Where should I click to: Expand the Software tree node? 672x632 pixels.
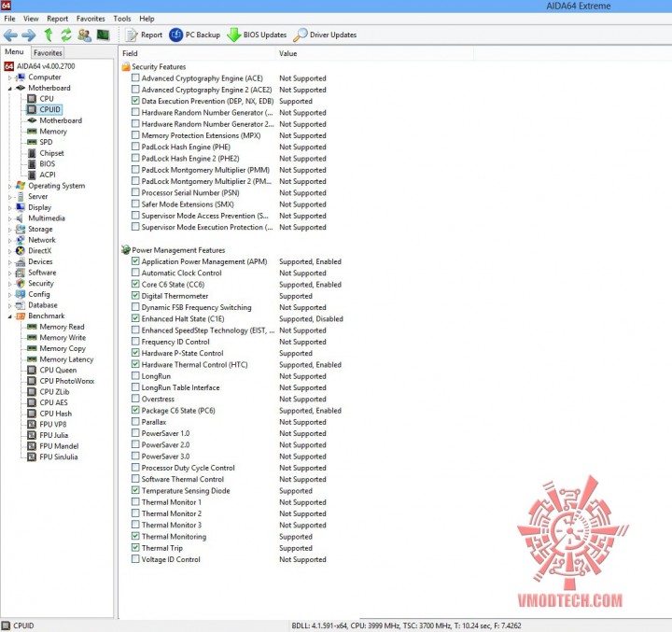point(10,273)
